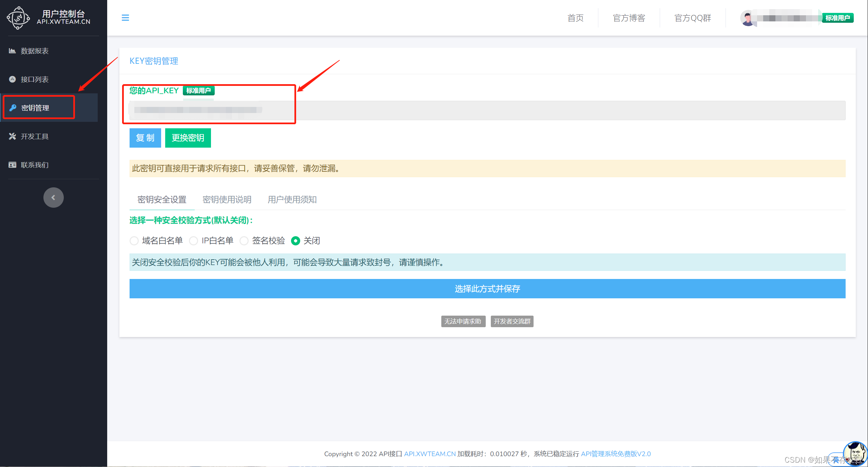Select the IP白名单 radio option
Image resolution: width=868 pixels, height=467 pixels.
point(193,241)
